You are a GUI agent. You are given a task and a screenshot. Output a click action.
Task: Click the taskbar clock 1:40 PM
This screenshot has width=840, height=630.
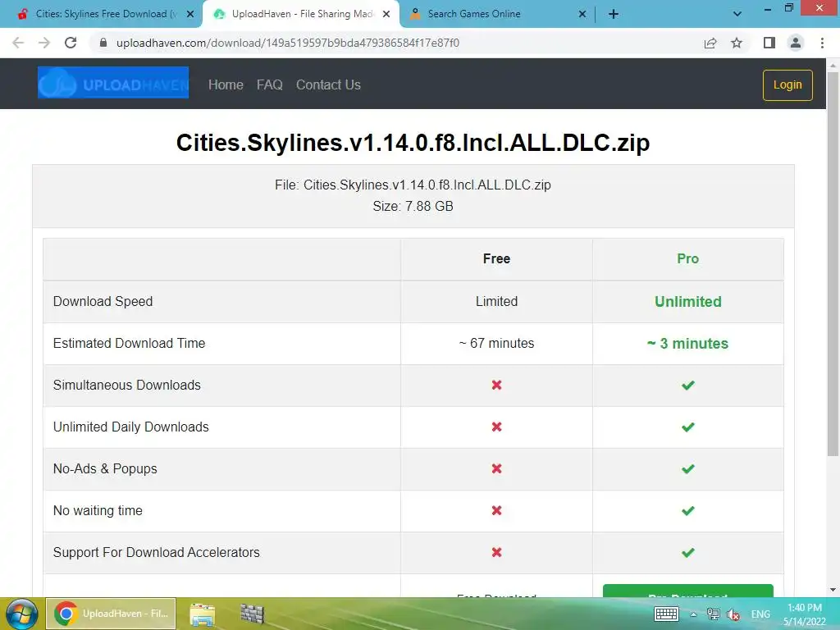pyautogui.click(x=804, y=614)
